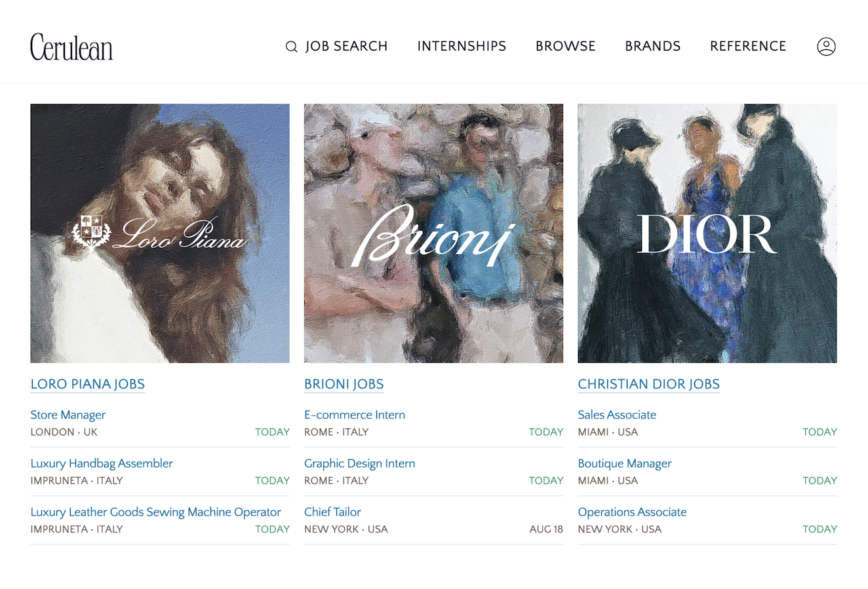Click the Cerulean logo

[x=71, y=47]
